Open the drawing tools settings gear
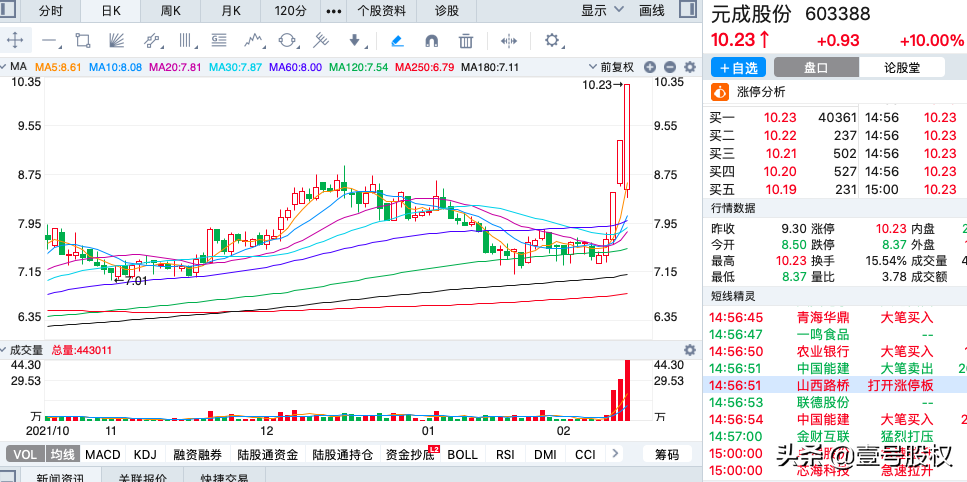Image resolution: width=967 pixels, height=482 pixels. click(552, 41)
